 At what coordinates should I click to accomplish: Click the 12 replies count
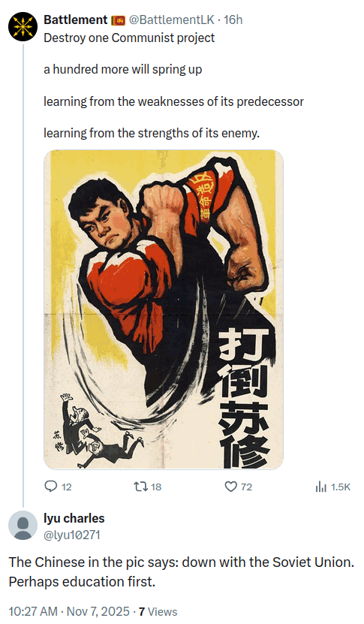tap(67, 487)
